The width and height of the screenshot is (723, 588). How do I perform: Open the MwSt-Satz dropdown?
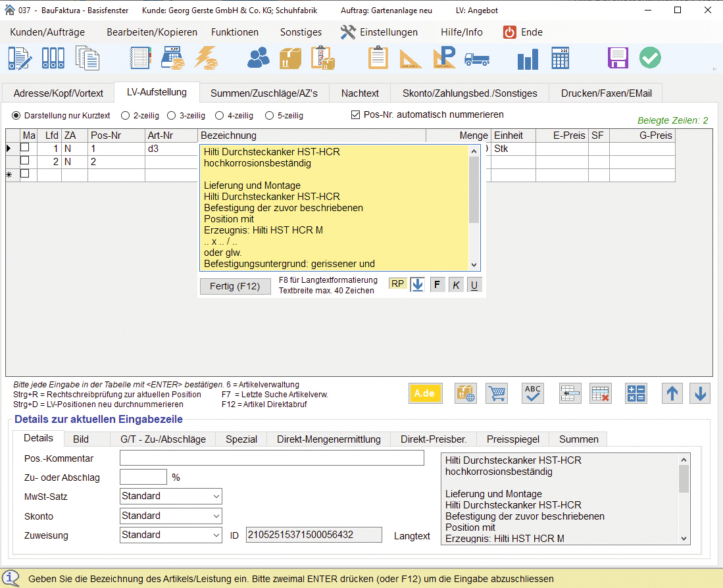tap(170, 497)
